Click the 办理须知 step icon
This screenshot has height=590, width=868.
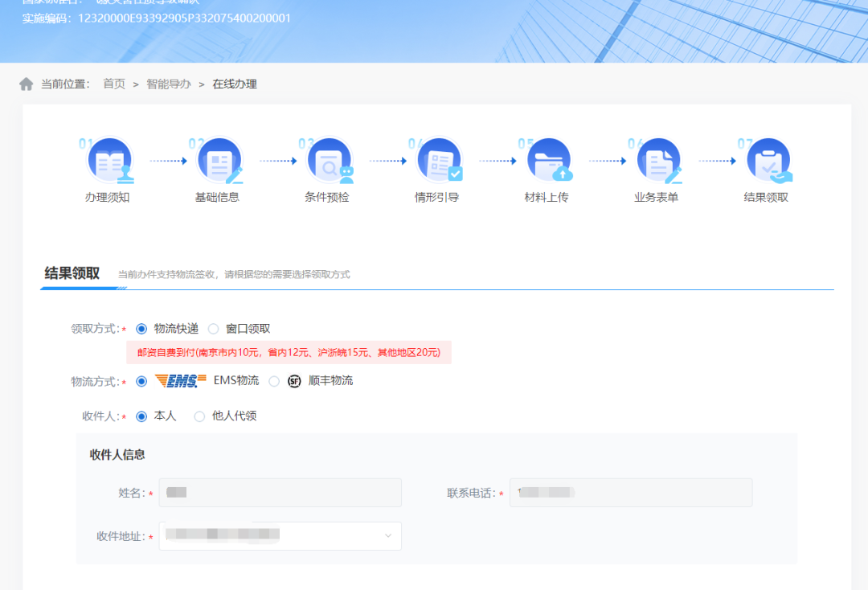(x=108, y=161)
